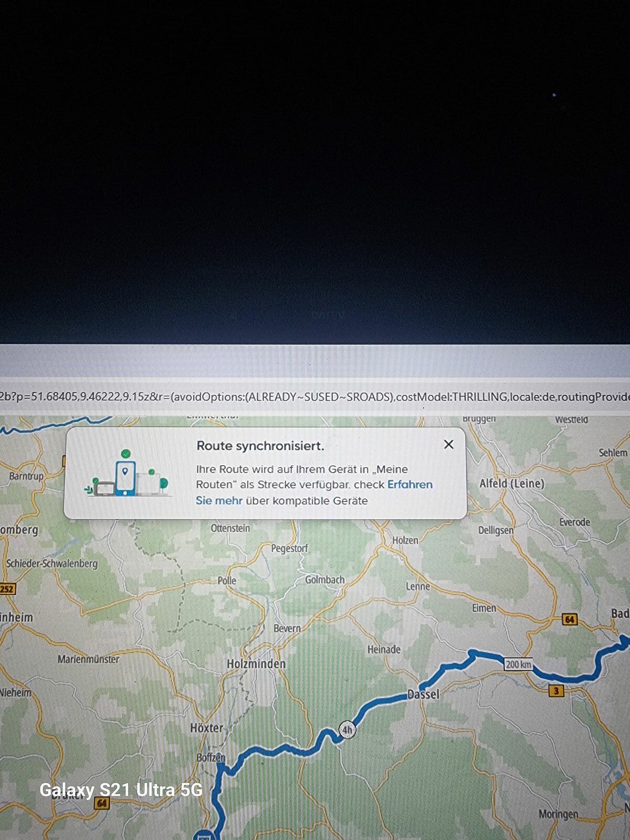
Task: Click the browser address bar URL
Action: pos(315,397)
